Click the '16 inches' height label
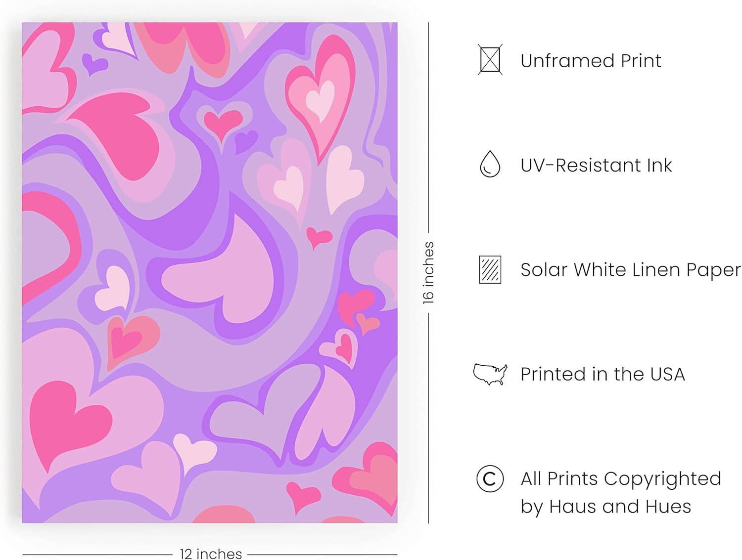The width and height of the screenshot is (742, 560). pos(428,272)
